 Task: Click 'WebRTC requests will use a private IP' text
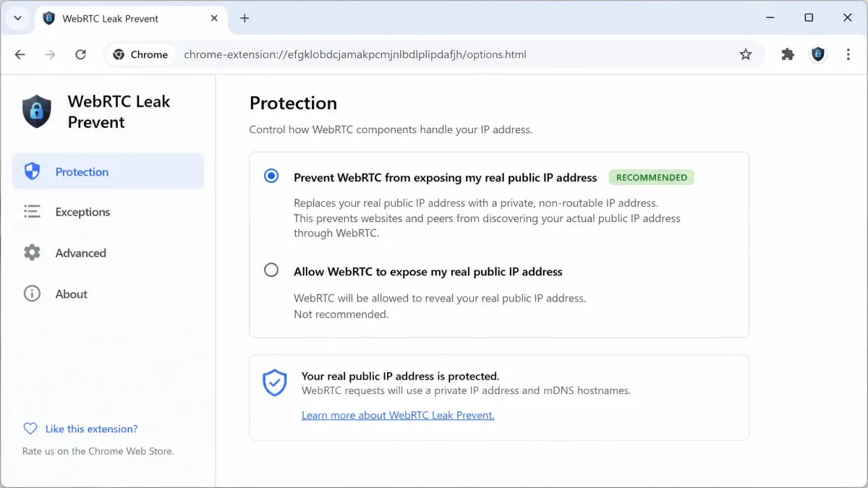[466, 390]
